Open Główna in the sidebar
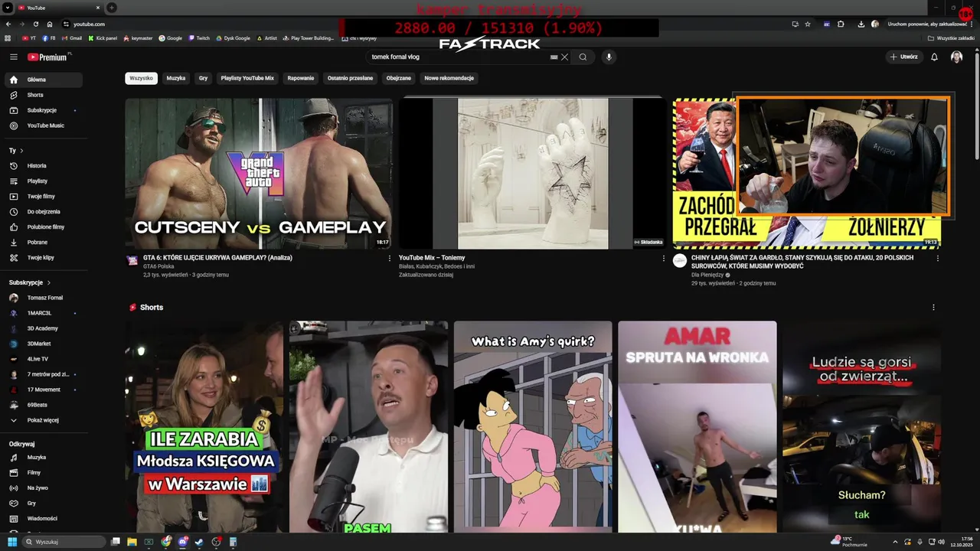 [x=43, y=80]
